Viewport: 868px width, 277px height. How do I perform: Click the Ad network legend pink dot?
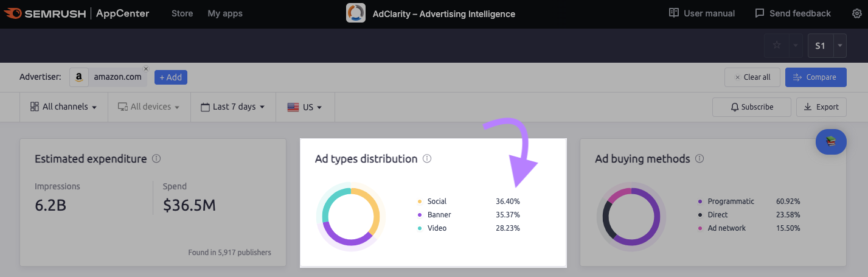pos(700,228)
